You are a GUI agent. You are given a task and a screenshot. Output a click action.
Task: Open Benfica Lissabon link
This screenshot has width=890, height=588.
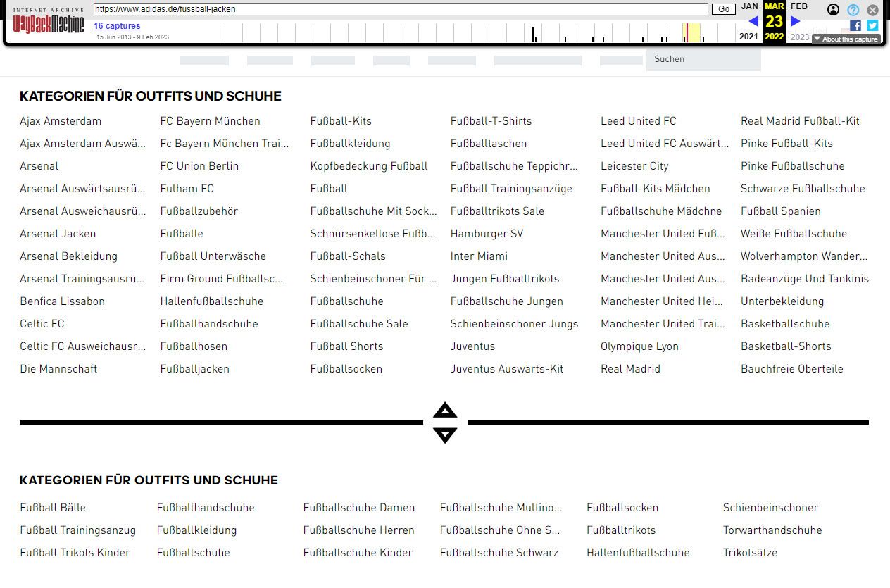pyautogui.click(x=62, y=301)
